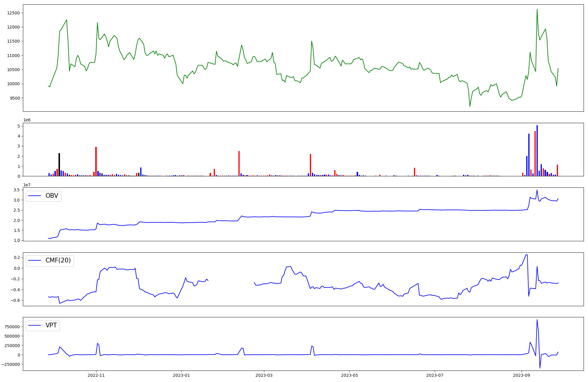Select the 2023-09 date tick label

tap(522, 375)
